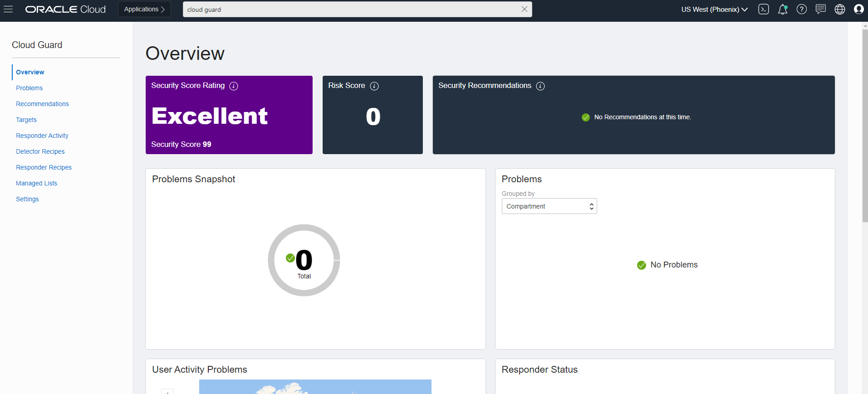Go to Managed Lists
Viewport: 868px width, 394px height.
[x=36, y=183]
